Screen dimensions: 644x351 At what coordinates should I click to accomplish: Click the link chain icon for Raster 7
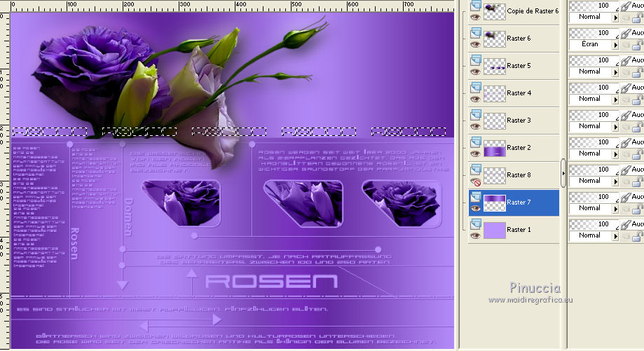[x=626, y=197]
